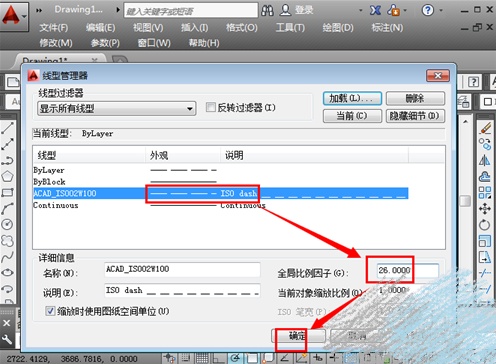Select the Stretch tool

pos(485,257)
